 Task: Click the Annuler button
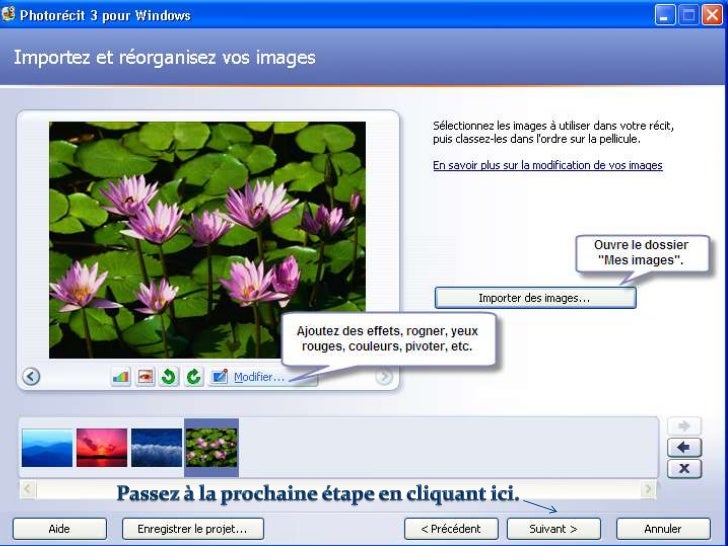click(663, 529)
